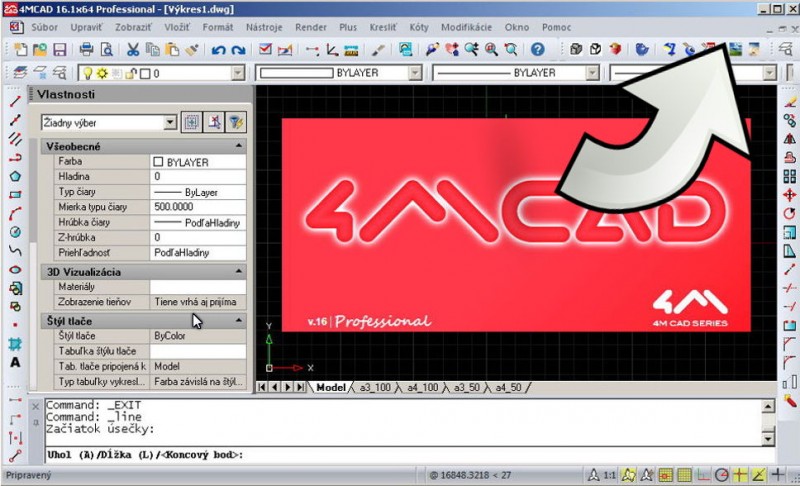Select the Rotate tool in right toolbar
The width and height of the screenshot is (800, 486).
(x=789, y=213)
